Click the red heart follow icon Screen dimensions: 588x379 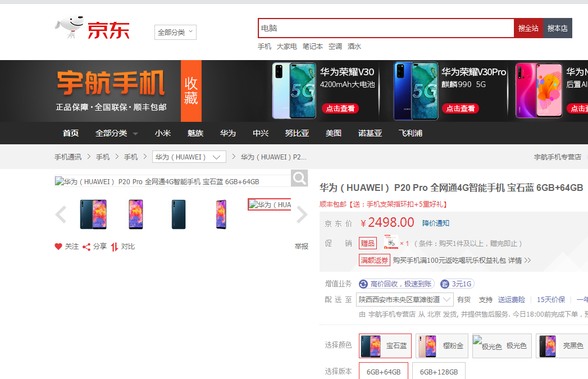pos(58,246)
